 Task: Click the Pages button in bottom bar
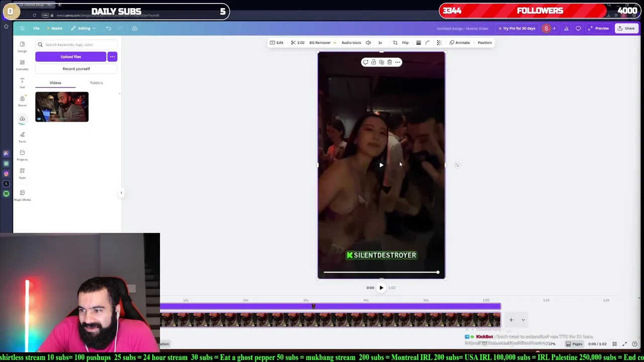coord(574,344)
